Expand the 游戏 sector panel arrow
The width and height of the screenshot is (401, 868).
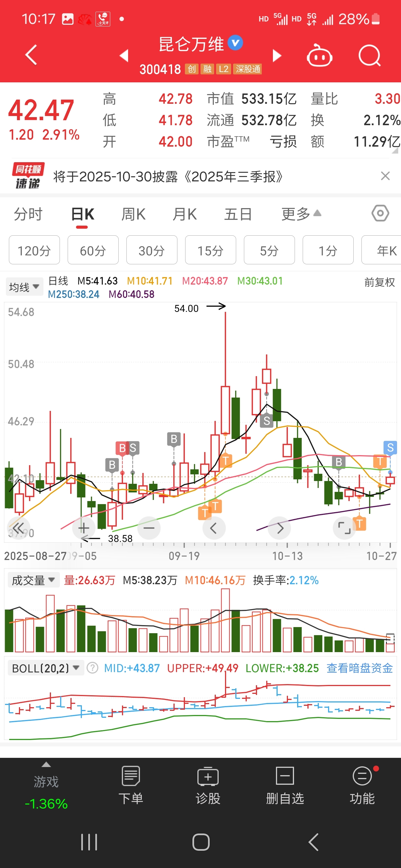click(46, 765)
